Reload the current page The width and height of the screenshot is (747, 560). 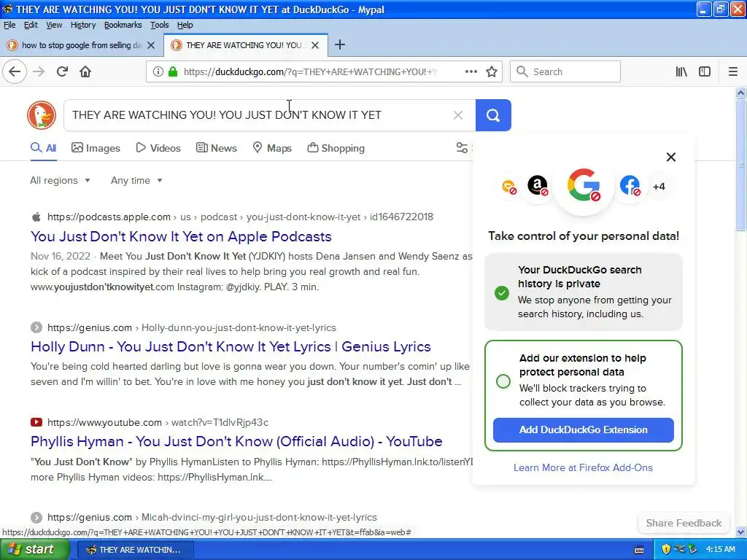[62, 72]
